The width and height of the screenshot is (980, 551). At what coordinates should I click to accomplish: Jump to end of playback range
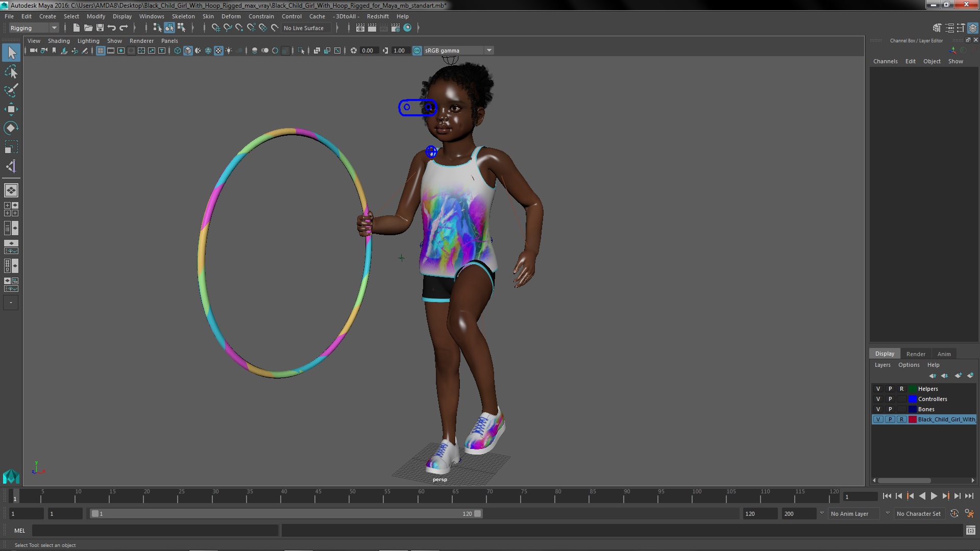[x=969, y=496]
